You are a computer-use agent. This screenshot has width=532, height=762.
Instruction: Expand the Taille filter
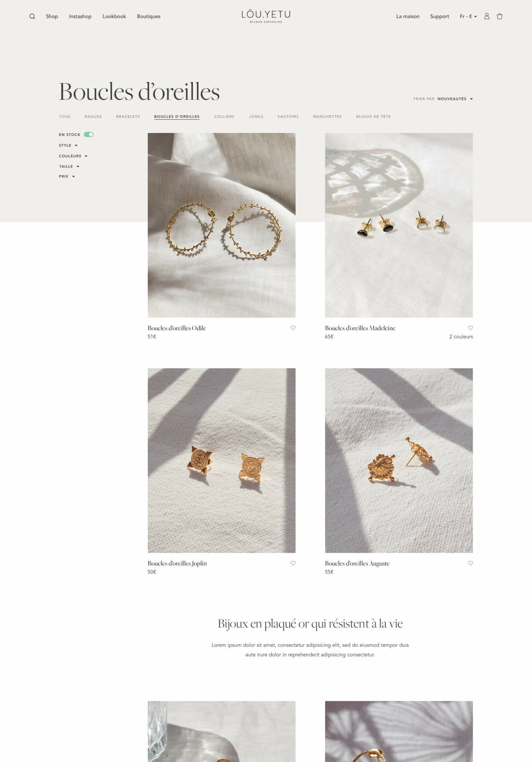(x=69, y=166)
